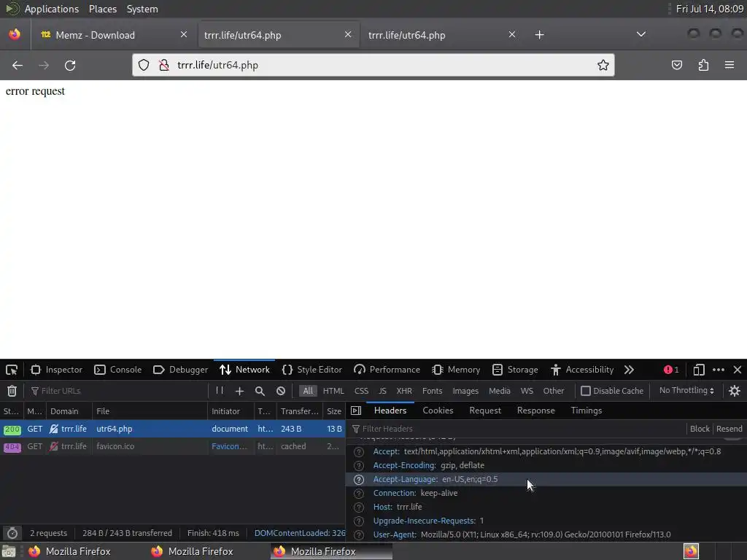
Task: Filter requests by All
Action: (308, 391)
